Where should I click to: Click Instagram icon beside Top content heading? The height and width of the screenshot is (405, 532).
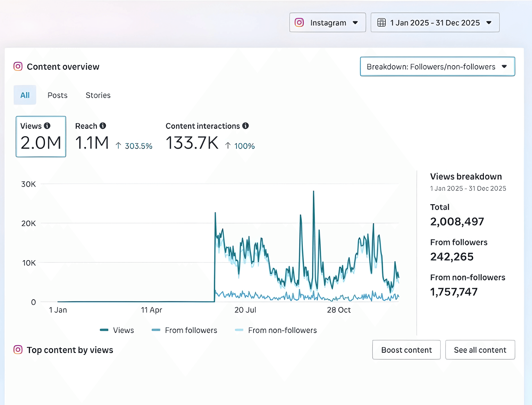click(18, 350)
